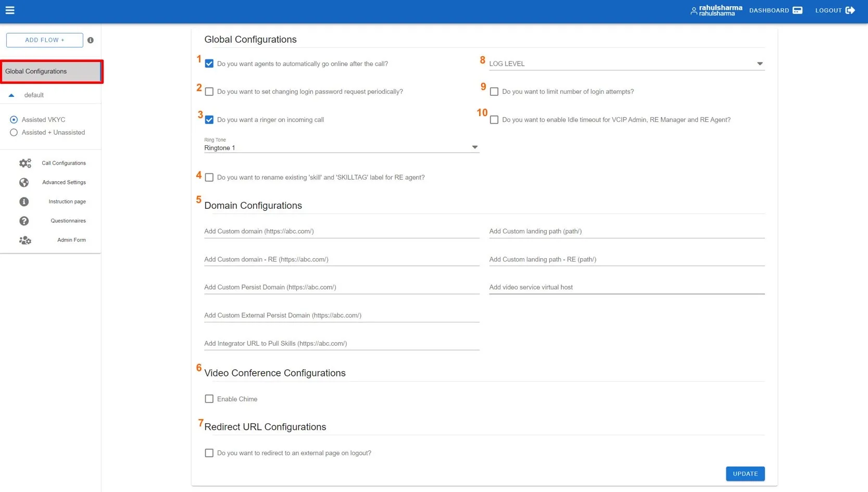Click the Add Custom External Persist Domain field
The width and height of the screenshot is (868, 492).
coord(342,316)
